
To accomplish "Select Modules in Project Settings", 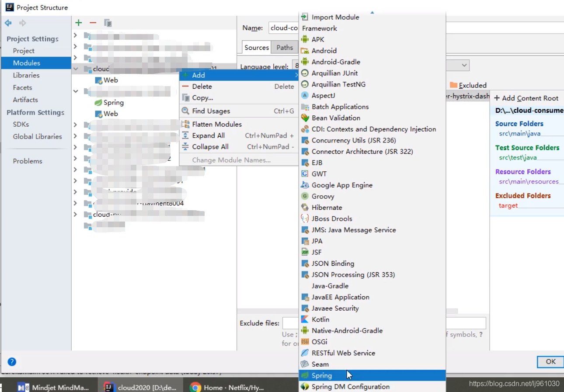I will (x=36, y=63).
